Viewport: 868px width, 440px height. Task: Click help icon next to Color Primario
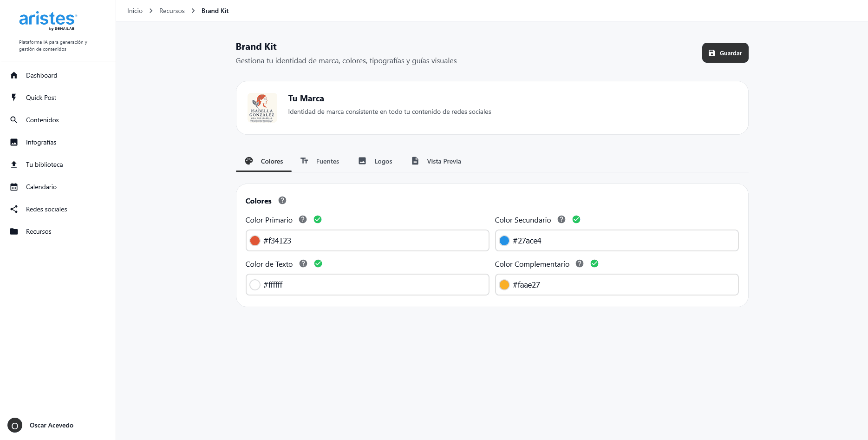coord(303,219)
